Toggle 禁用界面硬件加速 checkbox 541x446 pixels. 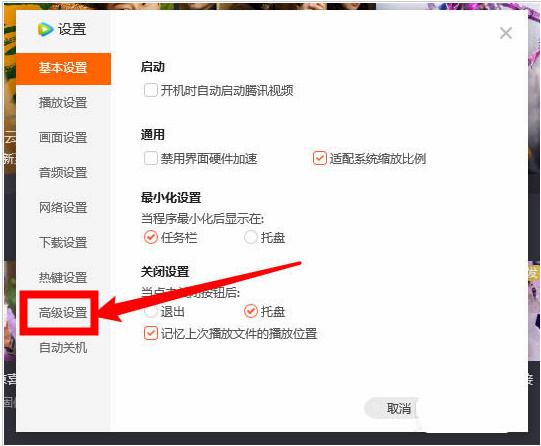point(151,158)
